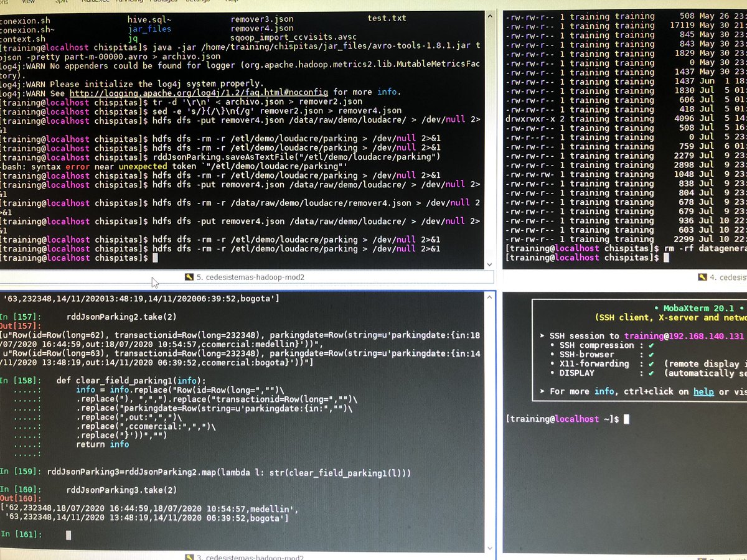Click the 'Out[160]:' output label
This screenshot has width=747, height=560.
(x=20, y=500)
